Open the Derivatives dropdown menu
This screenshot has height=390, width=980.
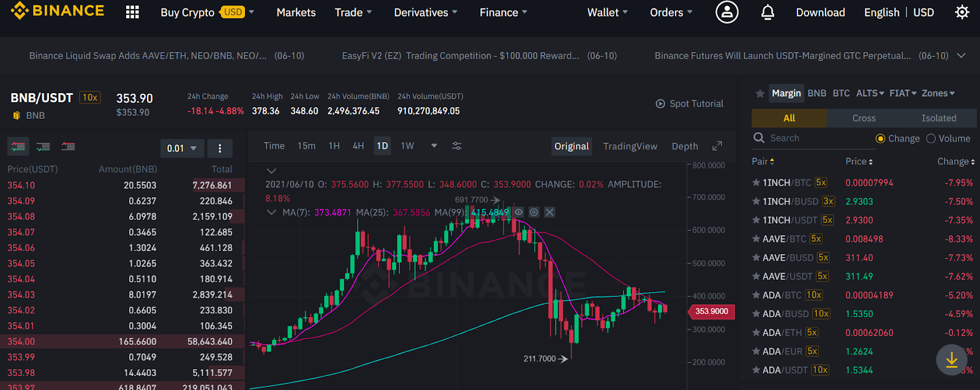click(x=425, y=12)
